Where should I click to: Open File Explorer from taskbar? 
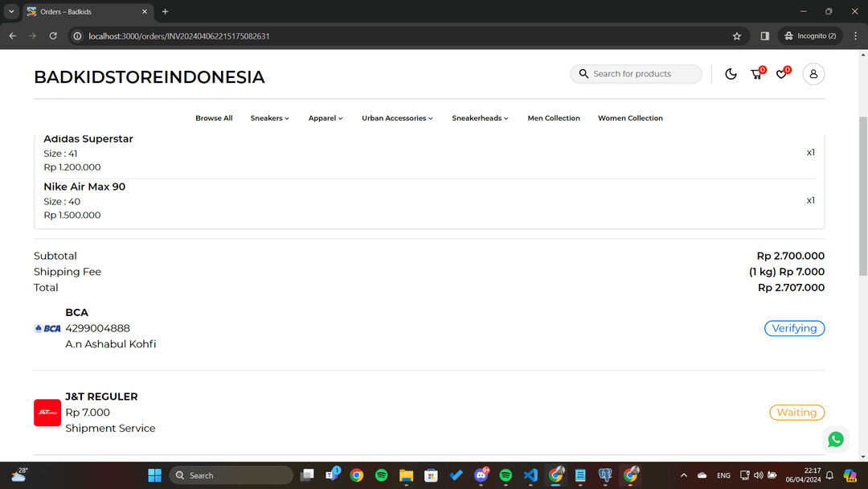tap(407, 475)
